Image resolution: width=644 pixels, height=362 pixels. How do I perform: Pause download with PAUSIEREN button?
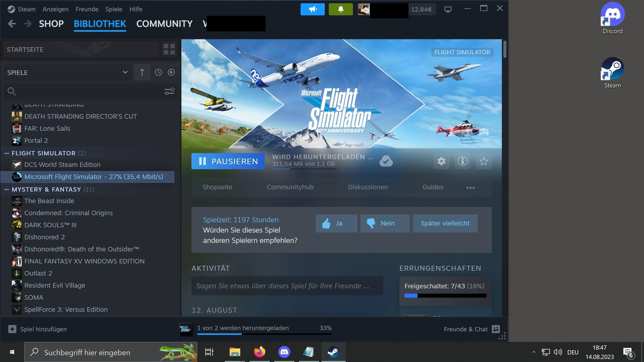pos(228,161)
